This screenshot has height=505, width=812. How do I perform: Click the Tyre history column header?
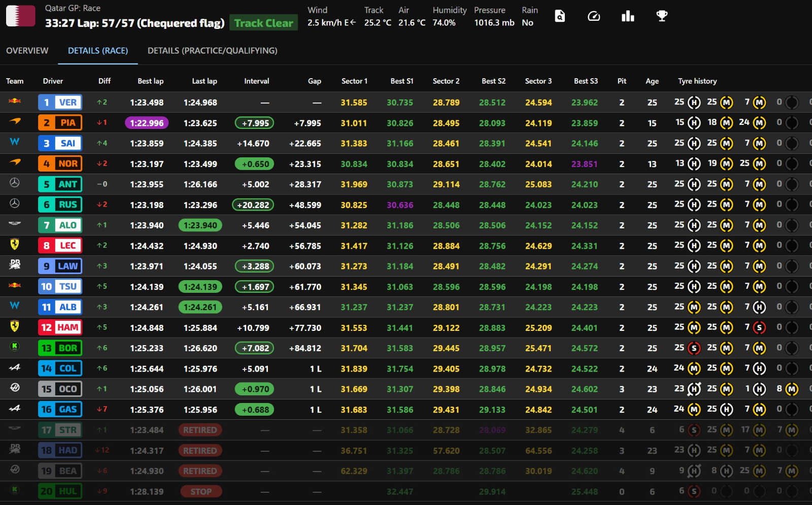click(697, 81)
